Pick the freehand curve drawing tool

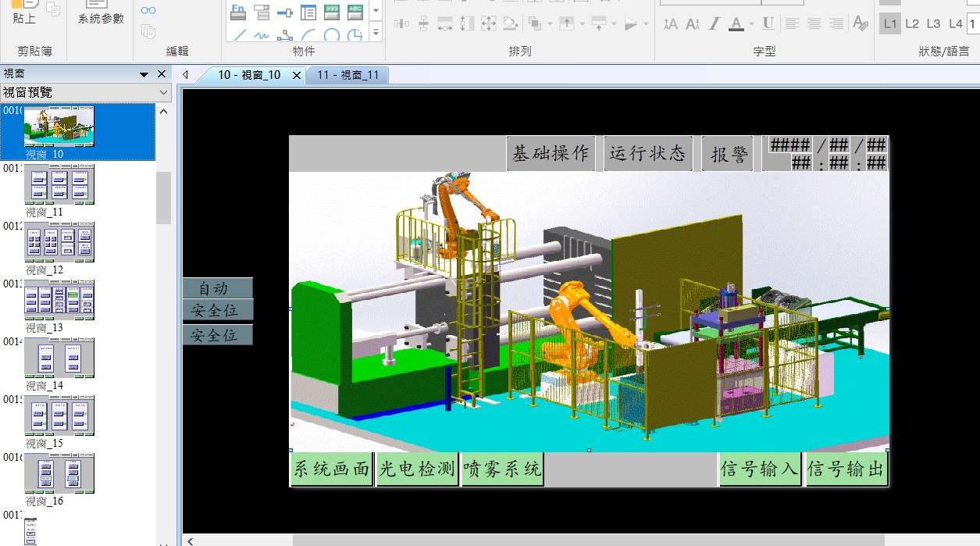pyautogui.click(x=262, y=34)
